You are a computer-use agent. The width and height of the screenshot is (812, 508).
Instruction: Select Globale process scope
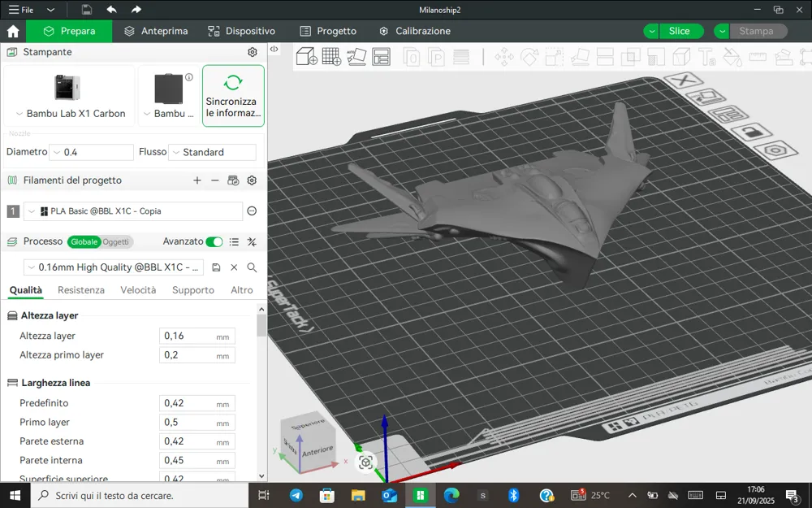84,241
